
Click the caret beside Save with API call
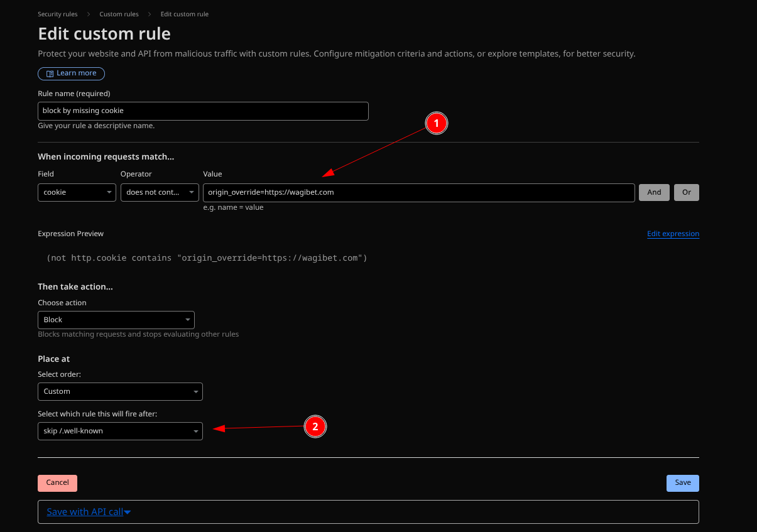click(128, 511)
